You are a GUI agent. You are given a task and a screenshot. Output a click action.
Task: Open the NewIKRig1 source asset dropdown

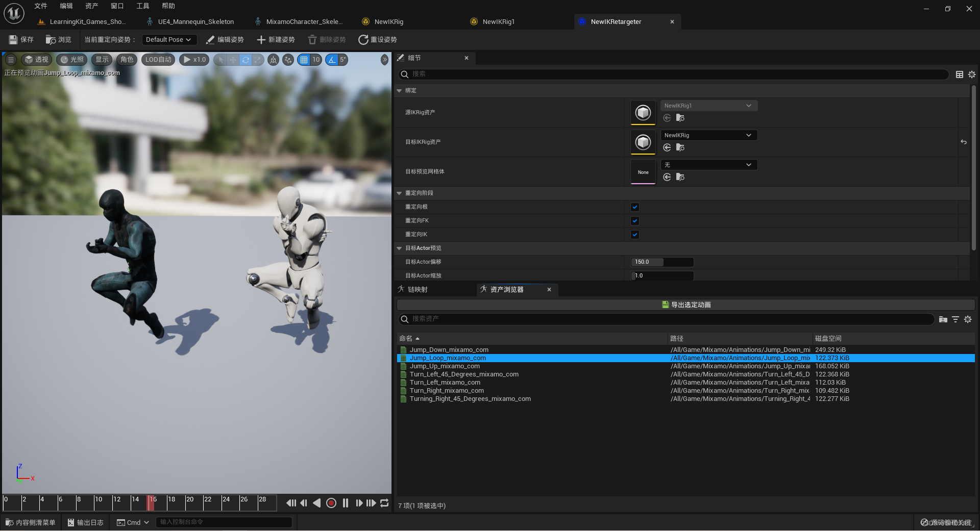tap(708, 106)
